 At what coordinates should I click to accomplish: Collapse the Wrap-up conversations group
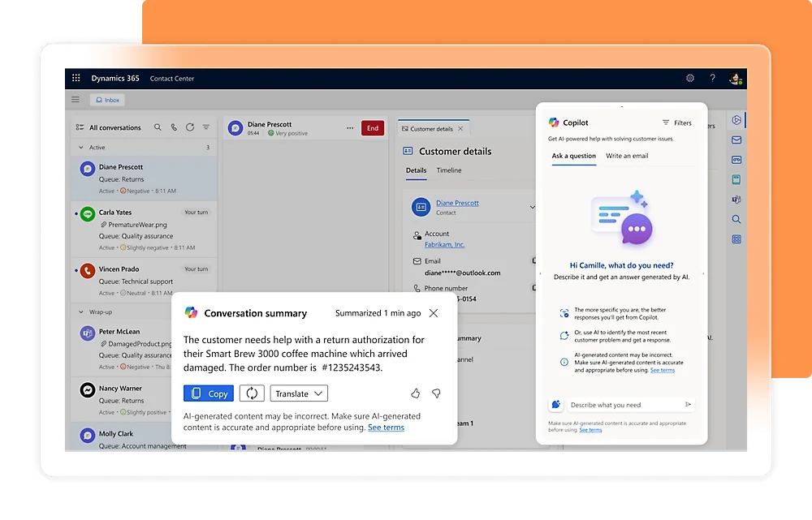coord(80,312)
